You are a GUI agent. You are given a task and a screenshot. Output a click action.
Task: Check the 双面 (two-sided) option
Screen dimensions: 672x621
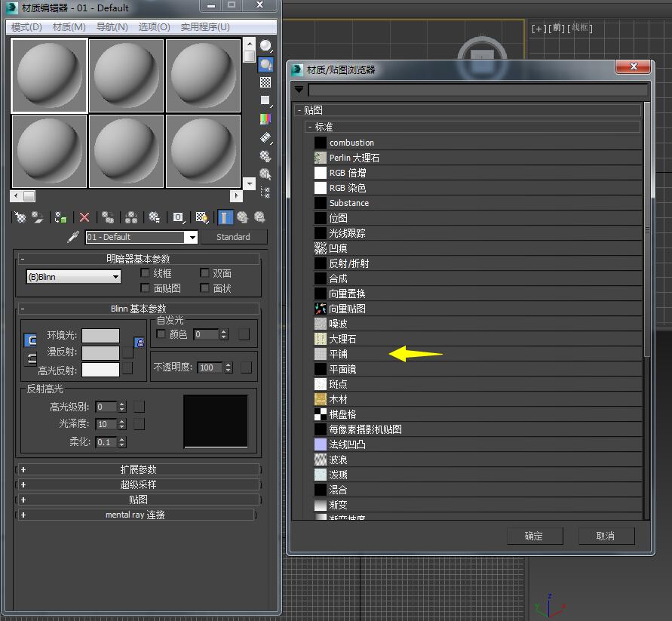204,272
